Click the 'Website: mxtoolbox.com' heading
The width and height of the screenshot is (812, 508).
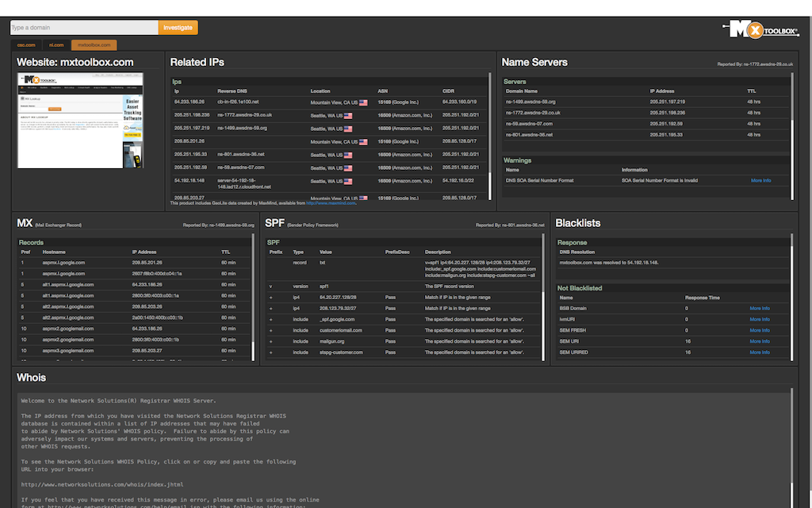pyautogui.click(x=75, y=62)
